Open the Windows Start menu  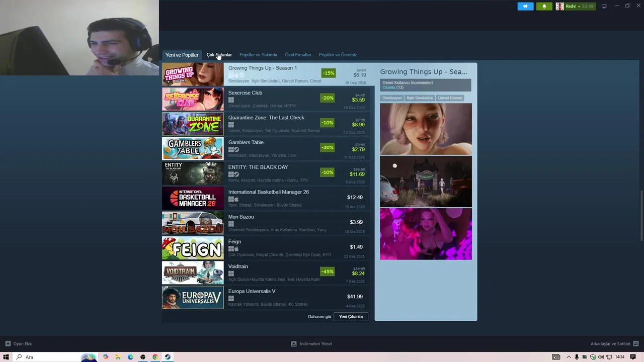click(x=6, y=357)
